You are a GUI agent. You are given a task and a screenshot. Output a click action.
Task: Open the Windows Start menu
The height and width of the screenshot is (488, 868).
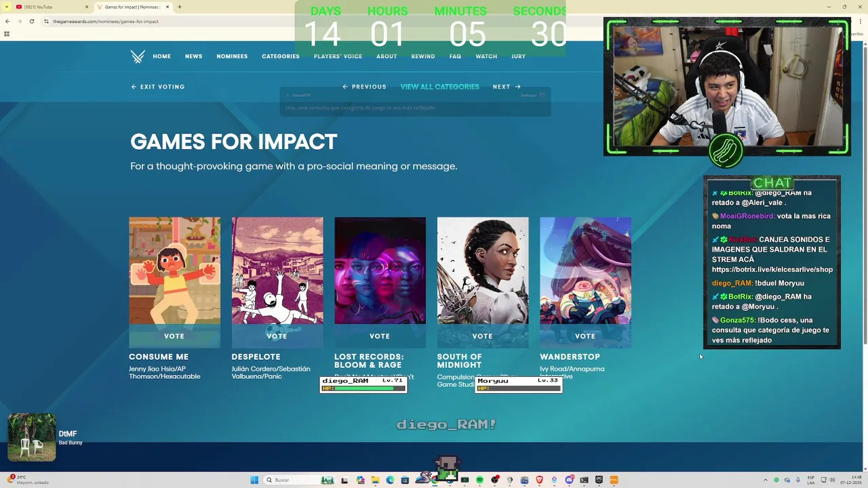(254, 480)
